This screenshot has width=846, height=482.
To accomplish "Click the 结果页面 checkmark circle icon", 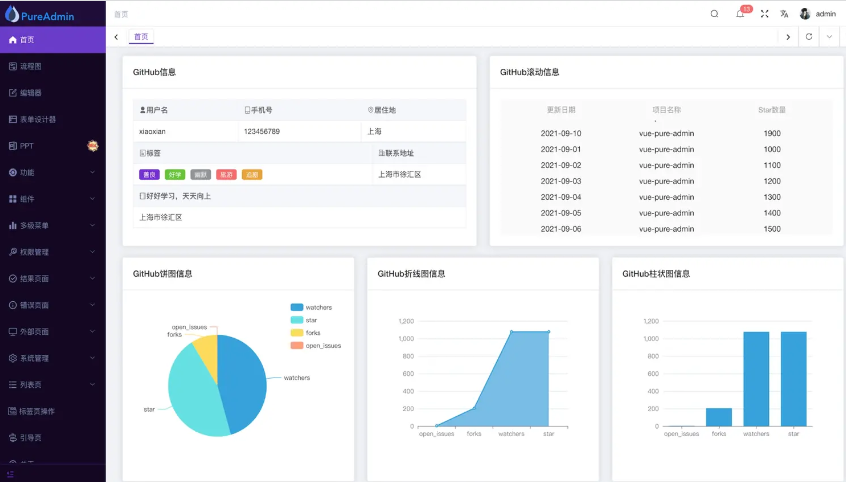I will [x=12, y=279].
